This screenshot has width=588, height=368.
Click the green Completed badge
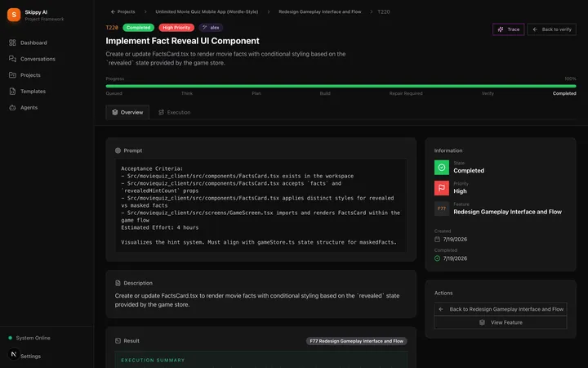[x=138, y=28]
